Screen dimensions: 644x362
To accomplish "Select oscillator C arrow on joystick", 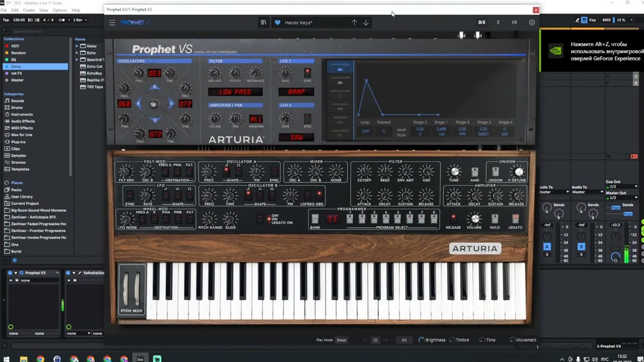I will click(x=171, y=104).
